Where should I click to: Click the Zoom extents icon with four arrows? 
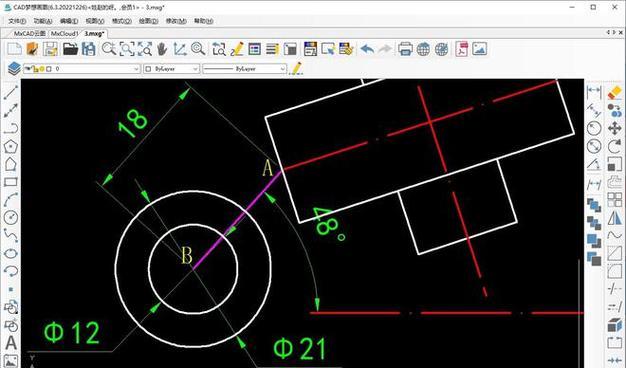pos(145,49)
